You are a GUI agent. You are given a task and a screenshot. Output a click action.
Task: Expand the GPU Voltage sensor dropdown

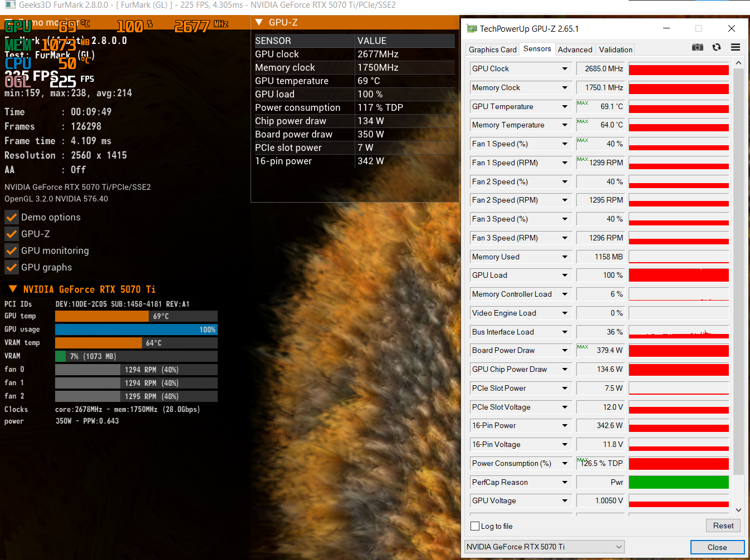pyautogui.click(x=565, y=500)
